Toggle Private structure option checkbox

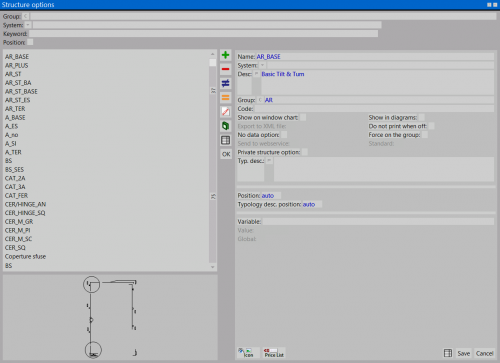click(x=304, y=152)
